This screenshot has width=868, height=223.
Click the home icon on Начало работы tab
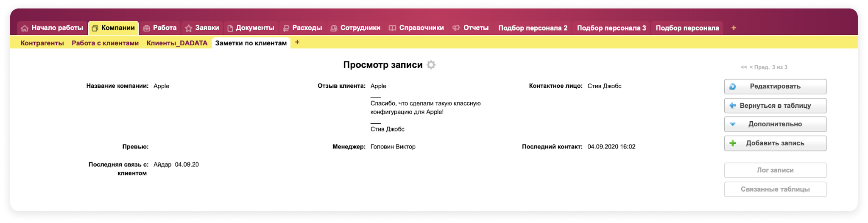coord(25,28)
